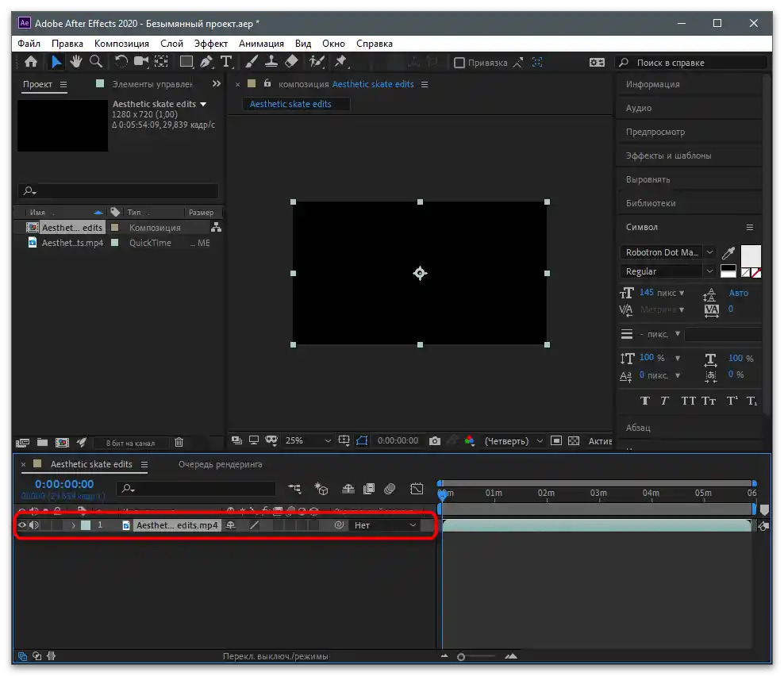Open Aesthetic skate edits dropdown in Project
784x676 pixels.
pos(203,104)
